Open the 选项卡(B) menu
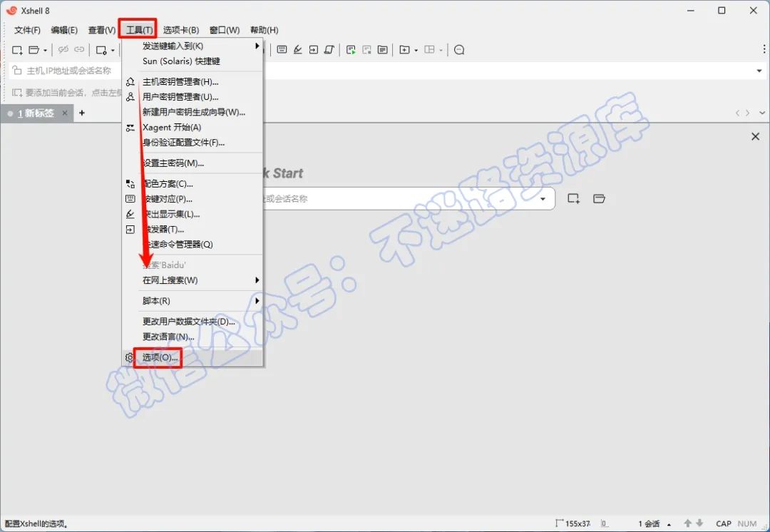The width and height of the screenshot is (770, 532). point(181,30)
